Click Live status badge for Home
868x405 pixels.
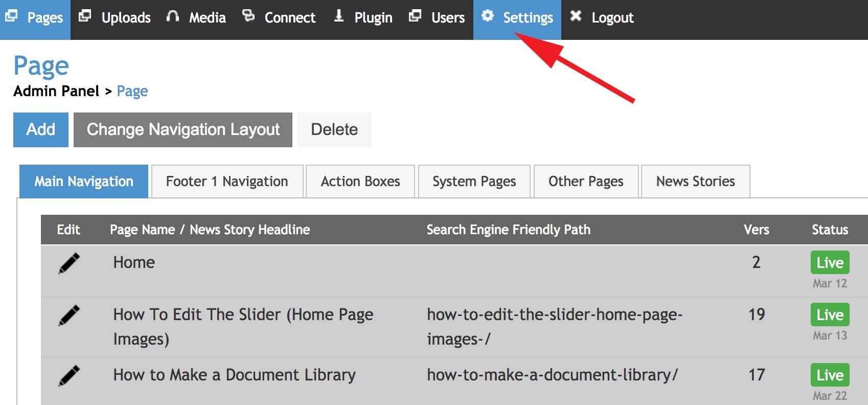tap(830, 263)
